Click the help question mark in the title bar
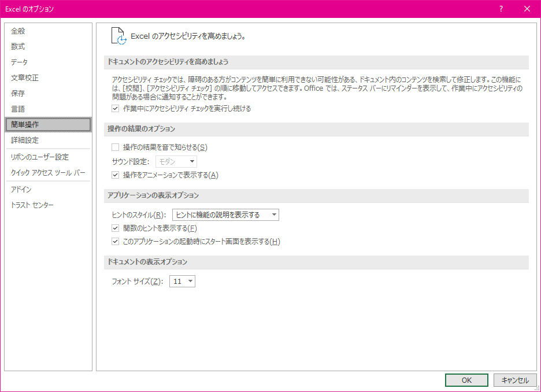 [501, 9]
